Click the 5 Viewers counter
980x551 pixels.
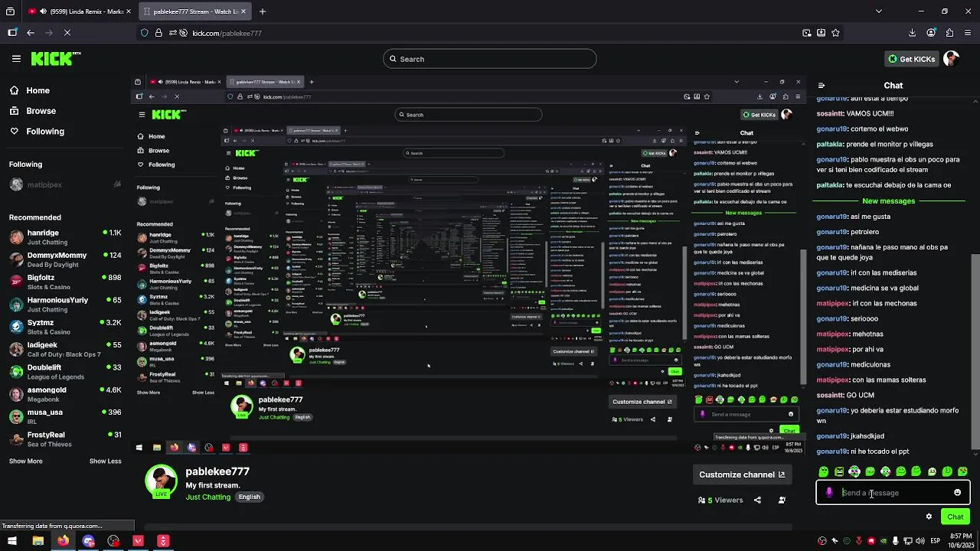point(720,500)
